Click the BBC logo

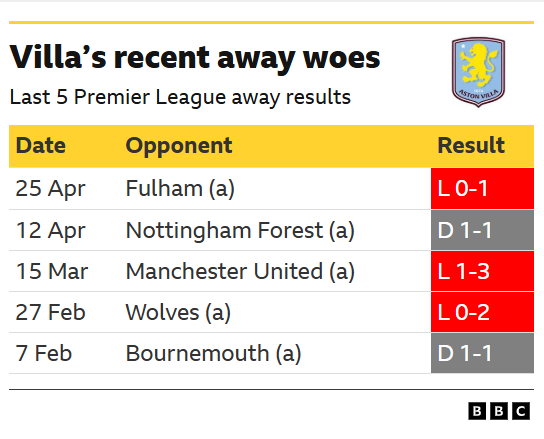(499, 411)
